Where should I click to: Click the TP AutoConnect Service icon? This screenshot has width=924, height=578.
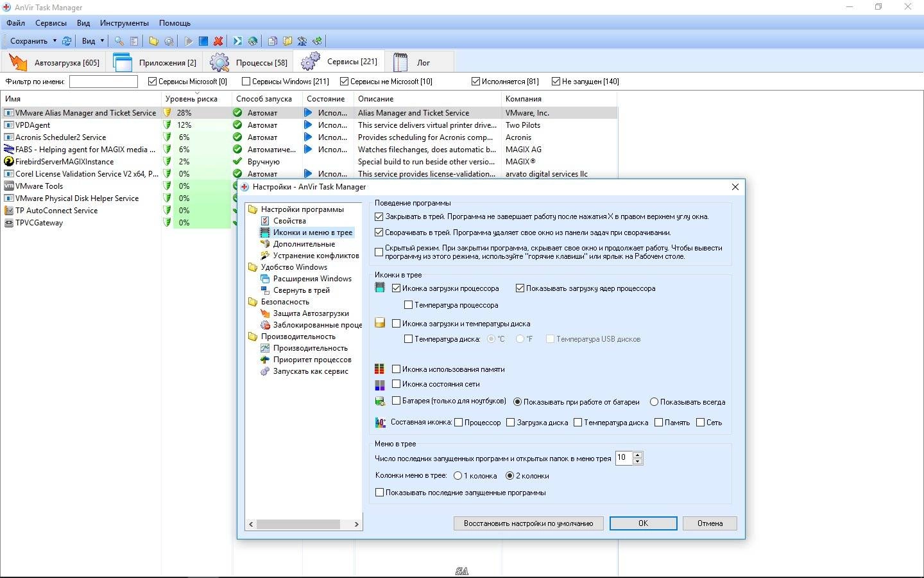(9, 210)
